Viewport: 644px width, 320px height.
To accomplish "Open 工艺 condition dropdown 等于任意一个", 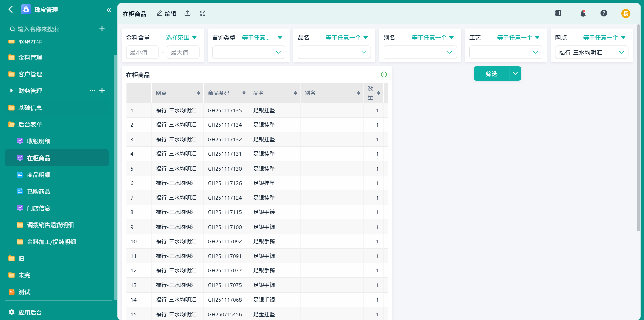I will click(x=518, y=37).
